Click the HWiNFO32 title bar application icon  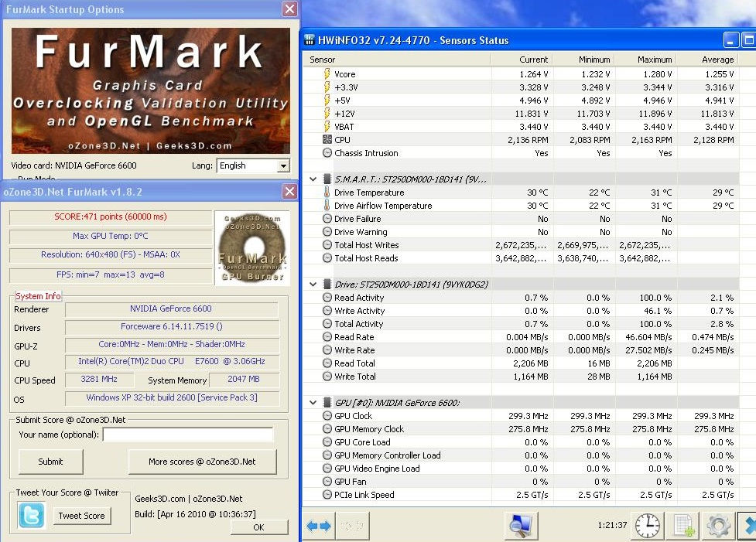click(309, 40)
